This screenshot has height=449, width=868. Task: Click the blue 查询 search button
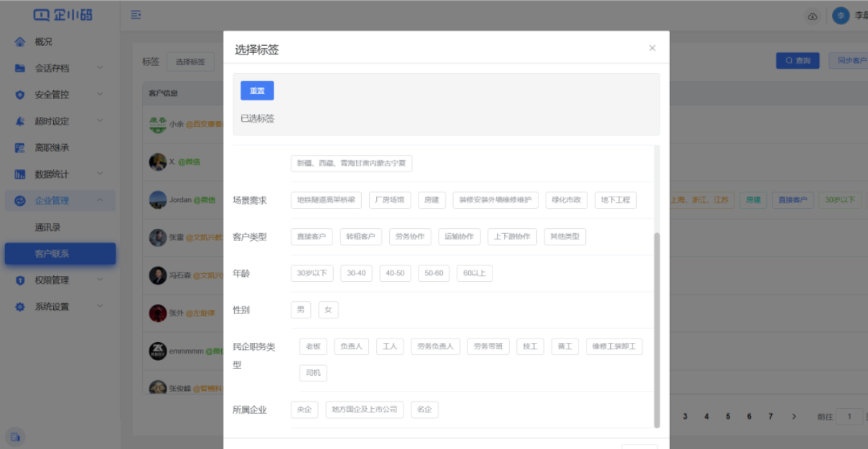[798, 61]
